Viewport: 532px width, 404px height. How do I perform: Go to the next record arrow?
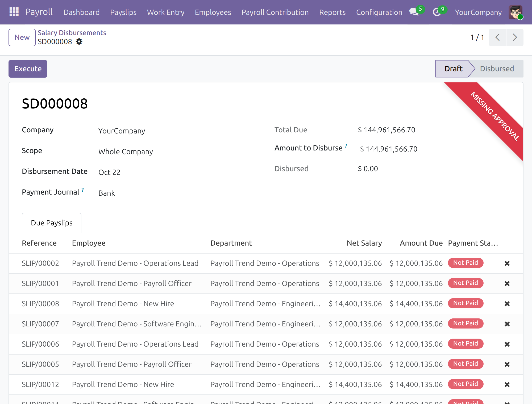[515, 37]
